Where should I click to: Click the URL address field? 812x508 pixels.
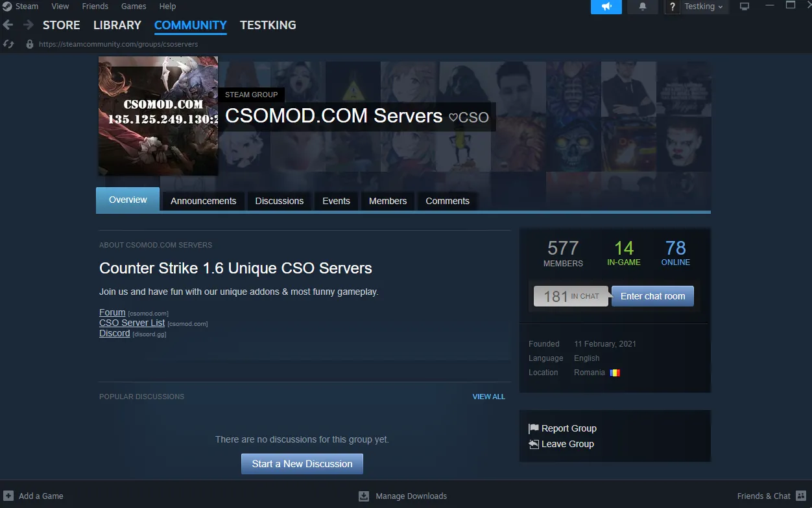[118, 44]
